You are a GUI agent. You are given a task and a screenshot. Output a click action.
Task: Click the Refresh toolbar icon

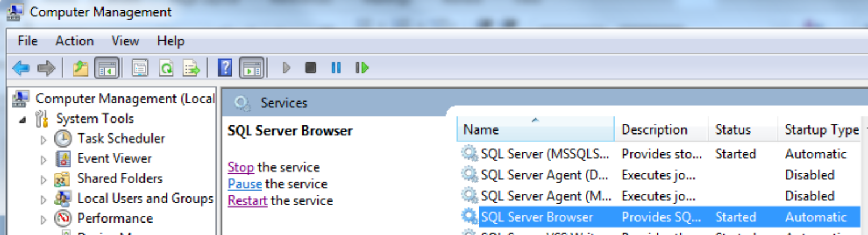[166, 69]
